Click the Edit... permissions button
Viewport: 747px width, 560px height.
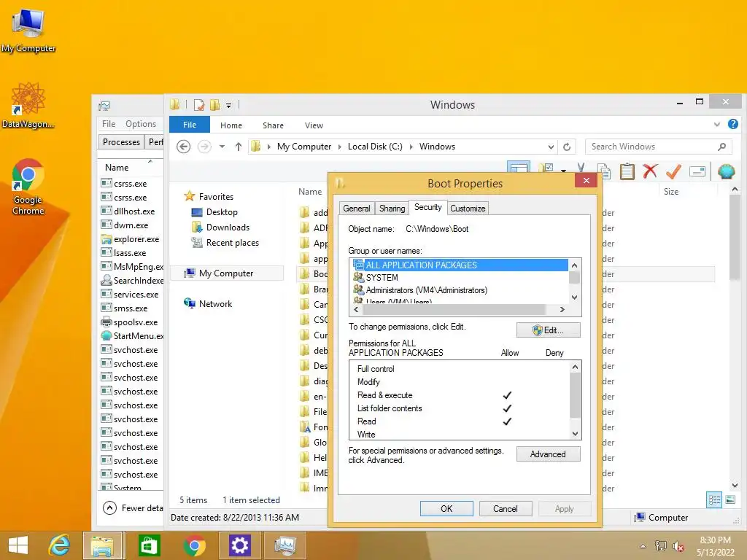[549, 330]
